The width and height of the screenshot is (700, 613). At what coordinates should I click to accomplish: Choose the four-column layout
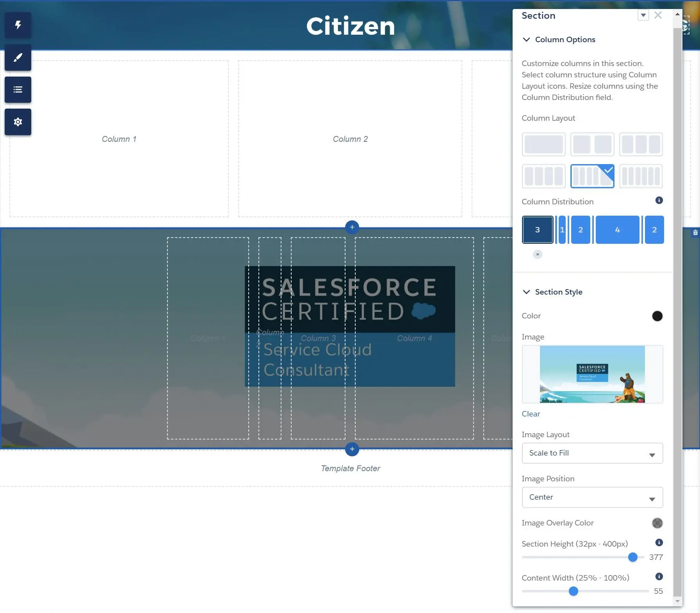544,176
